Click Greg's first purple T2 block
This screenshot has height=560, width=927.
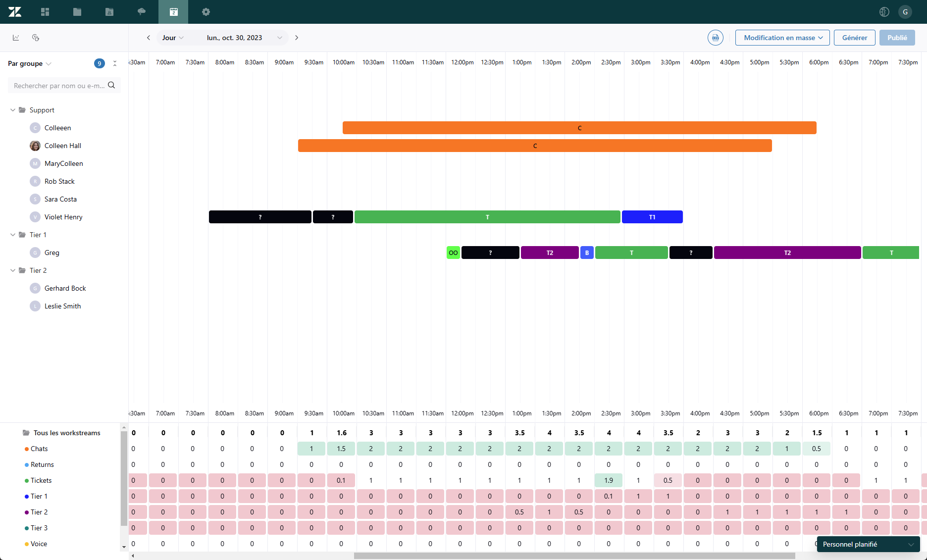click(550, 253)
